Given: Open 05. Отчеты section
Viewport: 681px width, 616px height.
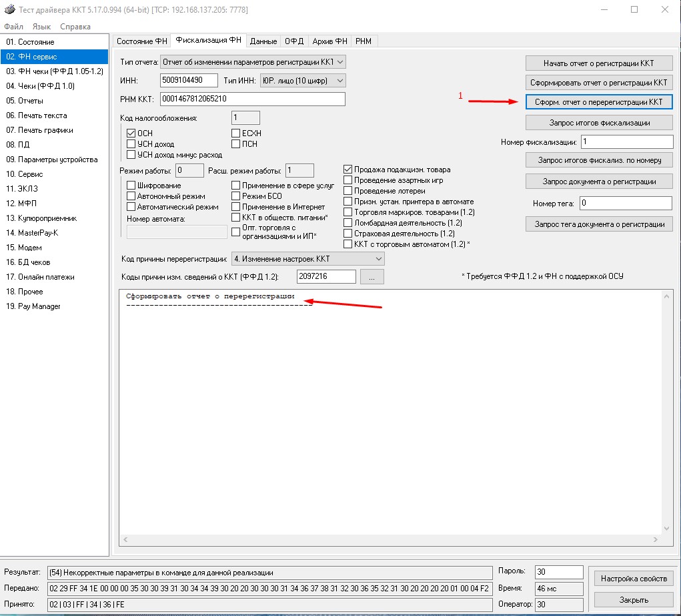Looking at the screenshot, I should [x=54, y=101].
